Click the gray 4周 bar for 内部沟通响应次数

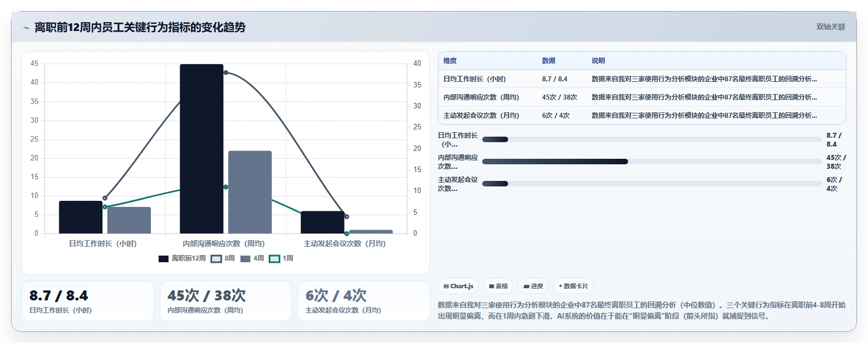tap(250, 192)
